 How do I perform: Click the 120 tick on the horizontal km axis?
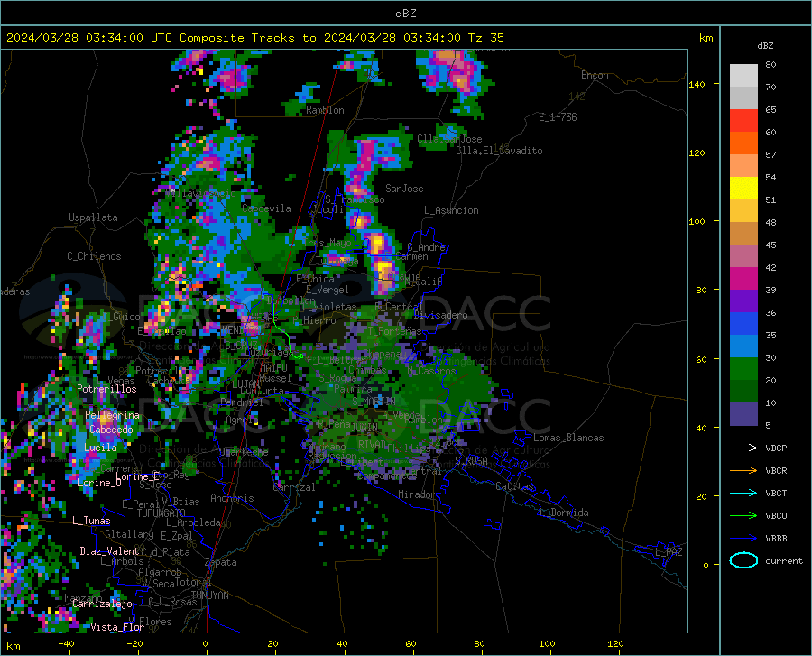click(x=615, y=644)
